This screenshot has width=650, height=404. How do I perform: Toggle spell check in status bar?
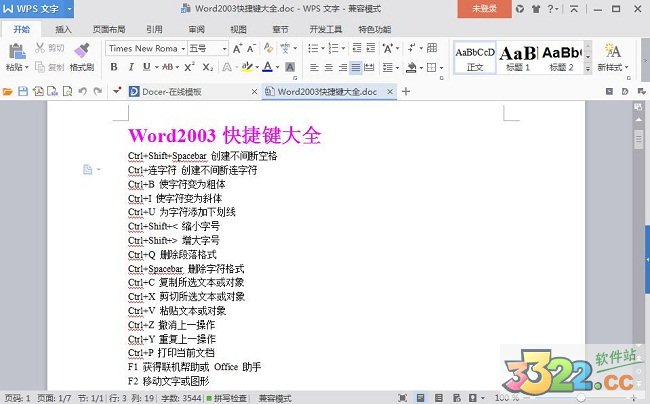[226, 398]
